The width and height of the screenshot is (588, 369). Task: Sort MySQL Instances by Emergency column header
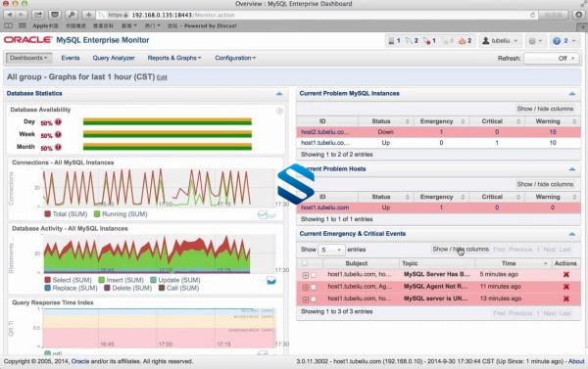click(441, 121)
